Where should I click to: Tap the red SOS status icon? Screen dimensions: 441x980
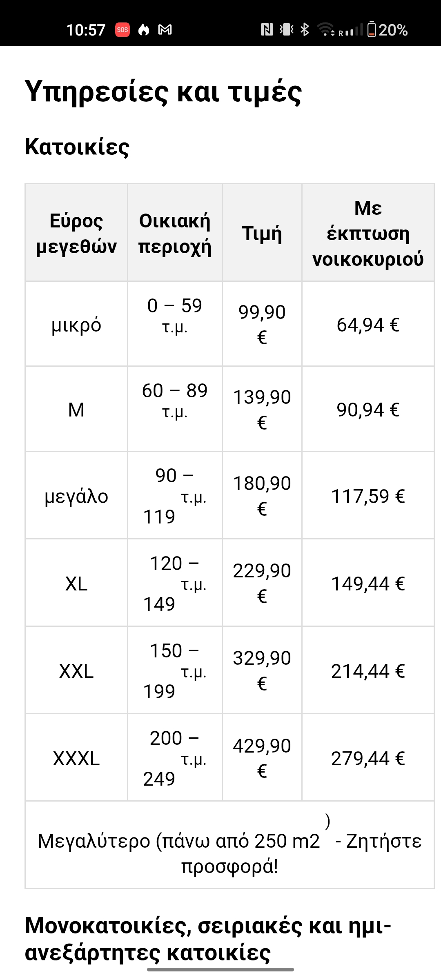click(x=122, y=30)
